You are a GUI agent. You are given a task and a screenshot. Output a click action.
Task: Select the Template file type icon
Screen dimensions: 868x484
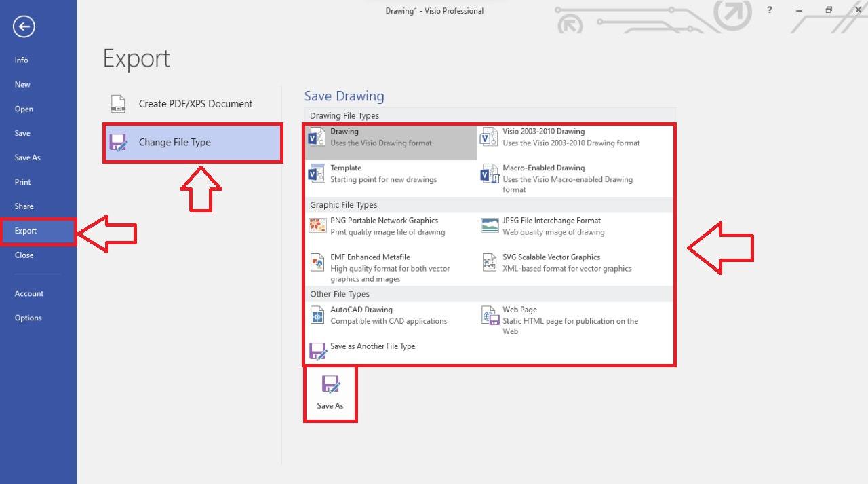coord(317,173)
